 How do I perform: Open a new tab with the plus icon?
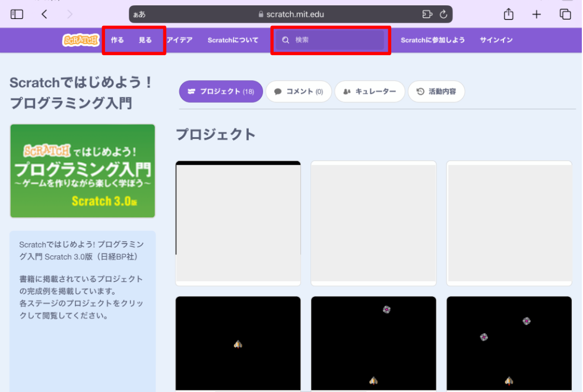[536, 14]
